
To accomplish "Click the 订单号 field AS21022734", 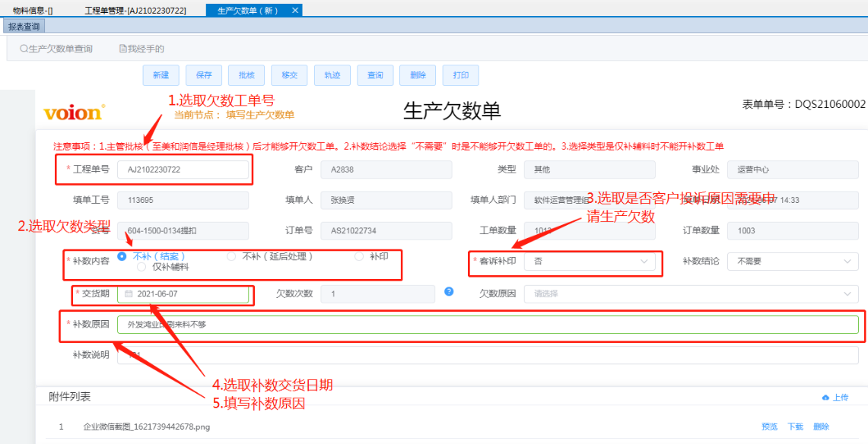I will click(x=386, y=230).
